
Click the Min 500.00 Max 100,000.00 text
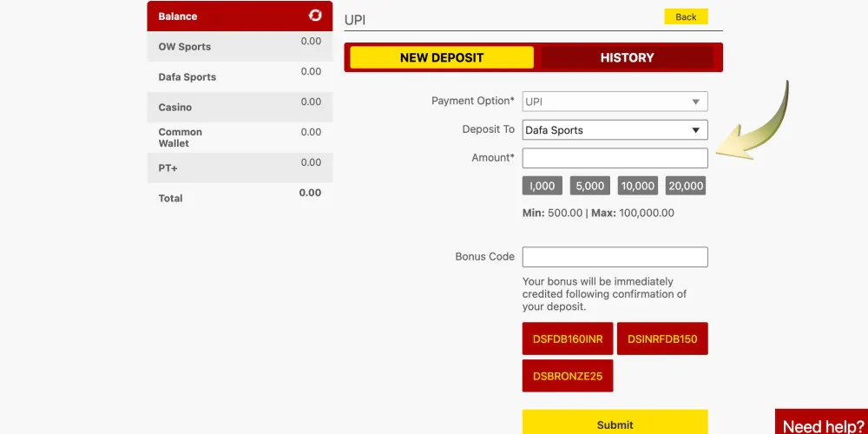(598, 214)
